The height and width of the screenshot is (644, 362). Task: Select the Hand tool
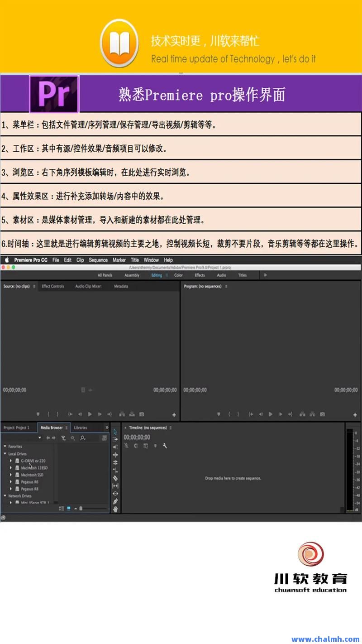click(x=115, y=509)
